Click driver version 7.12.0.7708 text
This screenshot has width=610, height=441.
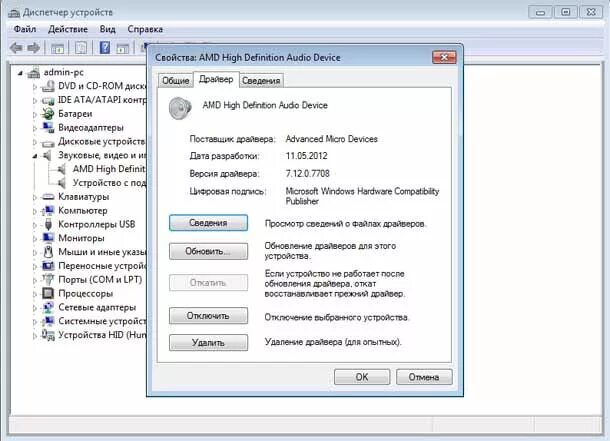(307, 173)
